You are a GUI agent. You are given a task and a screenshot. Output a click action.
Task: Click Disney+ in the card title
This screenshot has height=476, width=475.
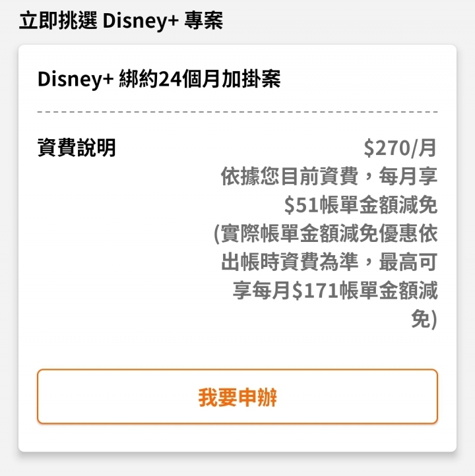(x=76, y=80)
